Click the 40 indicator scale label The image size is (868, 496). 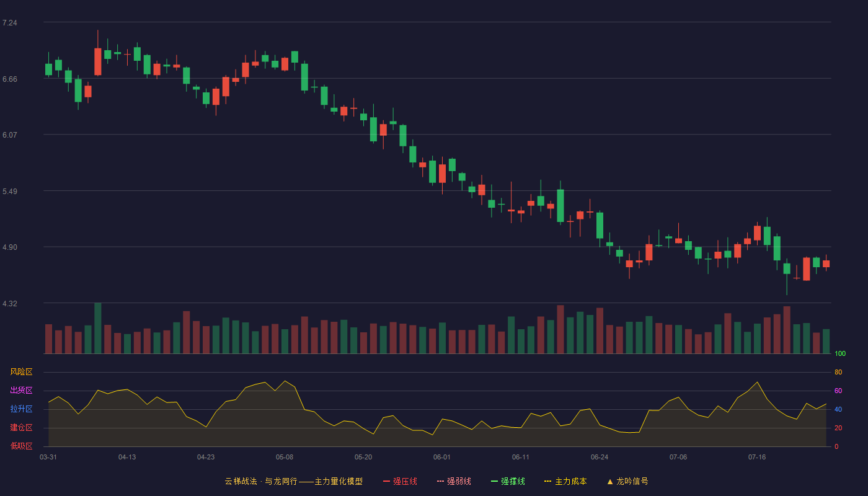click(x=838, y=410)
